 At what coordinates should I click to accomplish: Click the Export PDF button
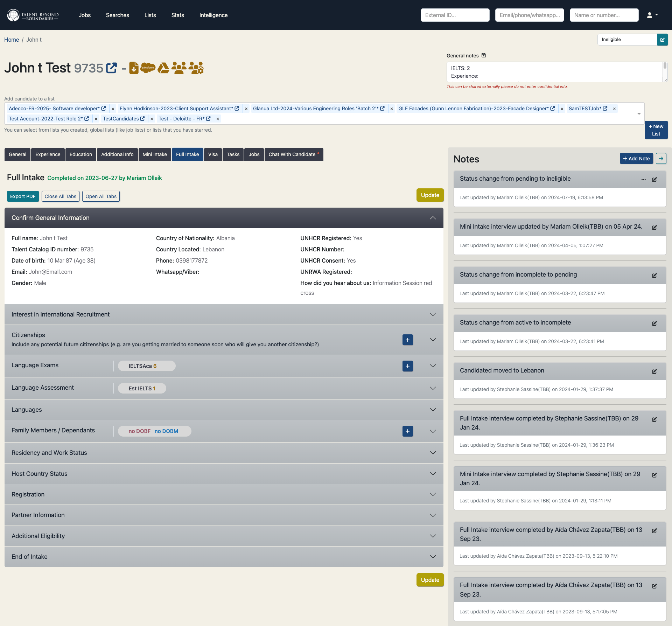tap(23, 196)
